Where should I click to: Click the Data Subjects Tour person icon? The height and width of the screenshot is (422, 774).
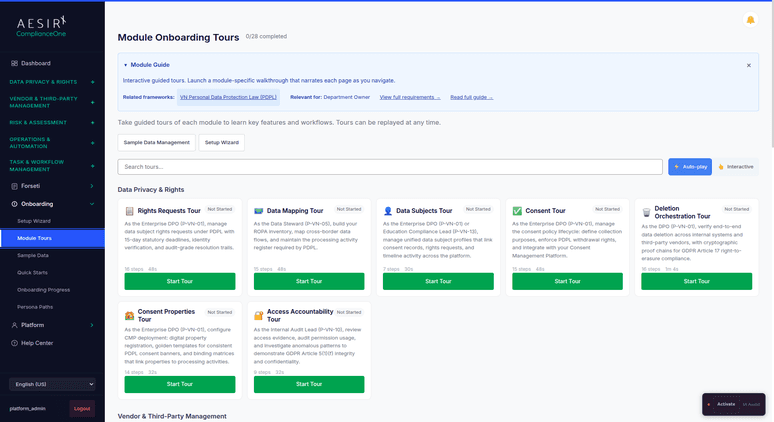[x=388, y=211]
